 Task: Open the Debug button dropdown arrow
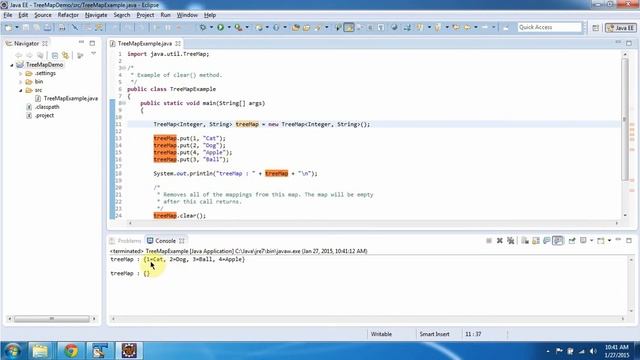click(x=211, y=27)
